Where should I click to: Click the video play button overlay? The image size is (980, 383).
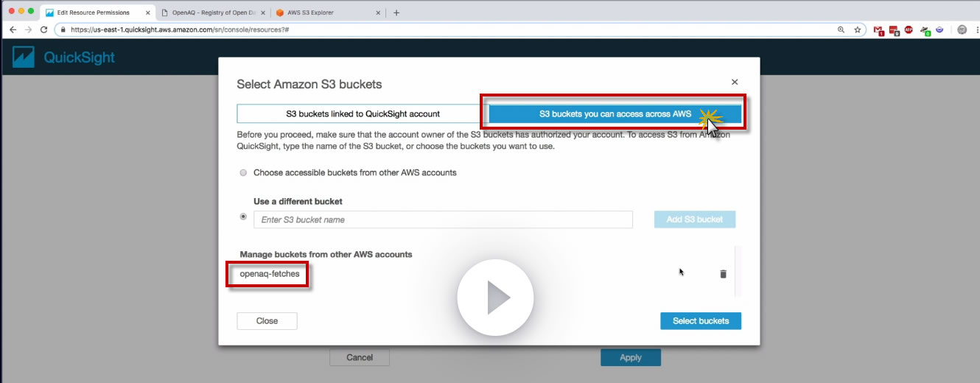(x=495, y=298)
